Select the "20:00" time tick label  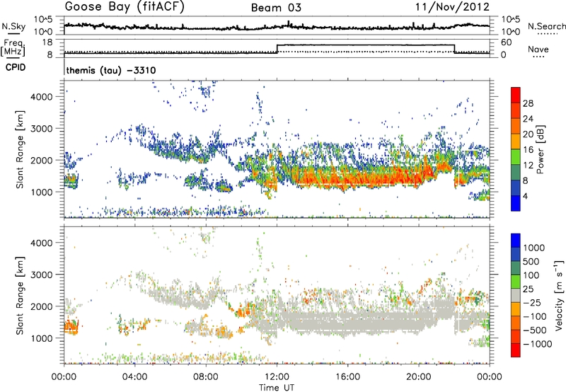click(419, 377)
